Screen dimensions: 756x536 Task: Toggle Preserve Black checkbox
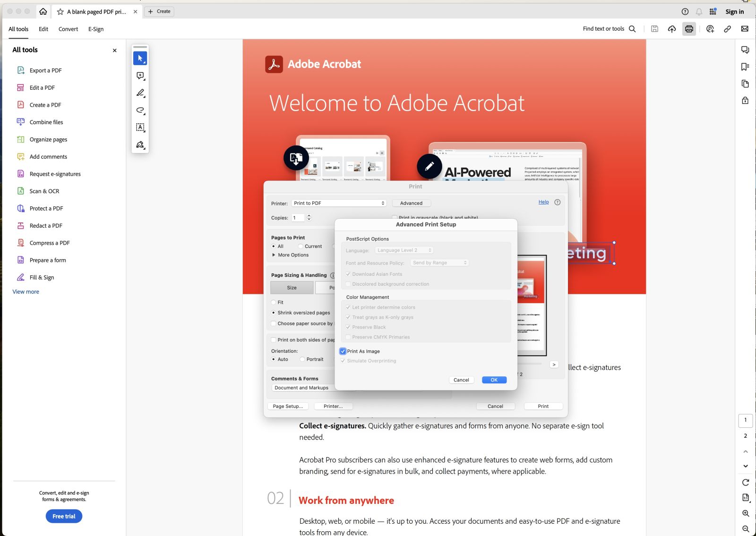point(348,327)
